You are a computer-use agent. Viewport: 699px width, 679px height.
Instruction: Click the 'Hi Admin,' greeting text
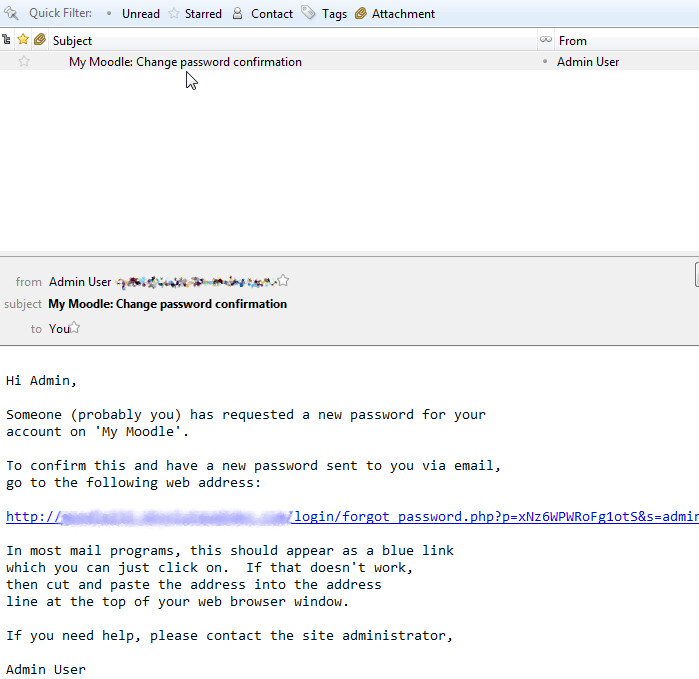pos(41,381)
